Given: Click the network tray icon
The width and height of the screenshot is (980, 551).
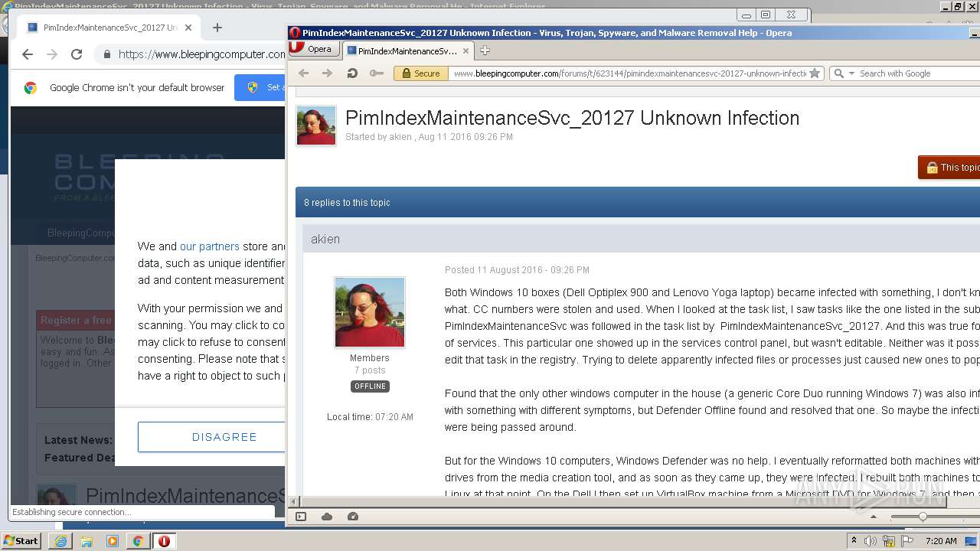Looking at the screenshot, I should click(889, 541).
